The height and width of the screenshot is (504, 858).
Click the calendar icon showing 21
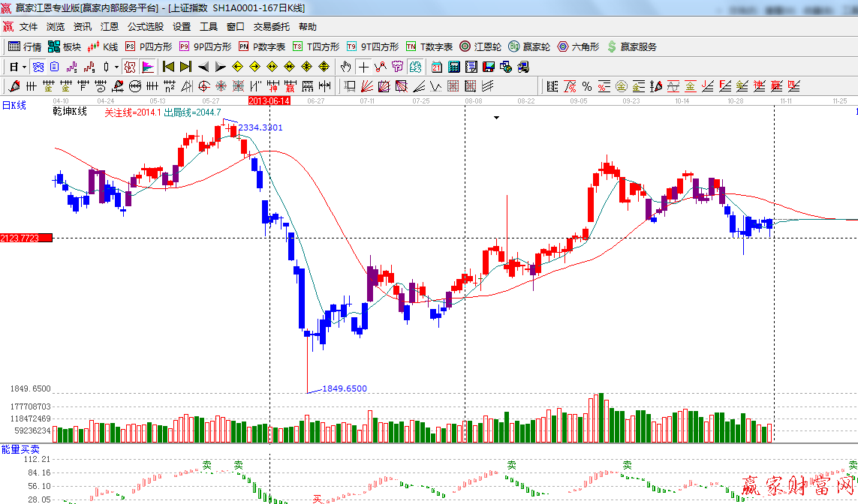(437, 67)
